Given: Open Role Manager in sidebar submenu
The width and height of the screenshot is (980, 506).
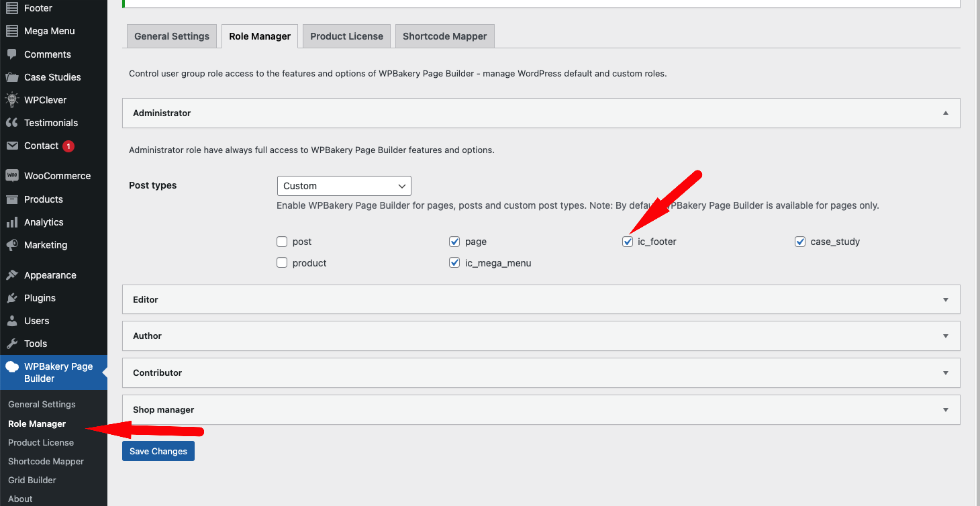Looking at the screenshot, I should coord(37,423).
